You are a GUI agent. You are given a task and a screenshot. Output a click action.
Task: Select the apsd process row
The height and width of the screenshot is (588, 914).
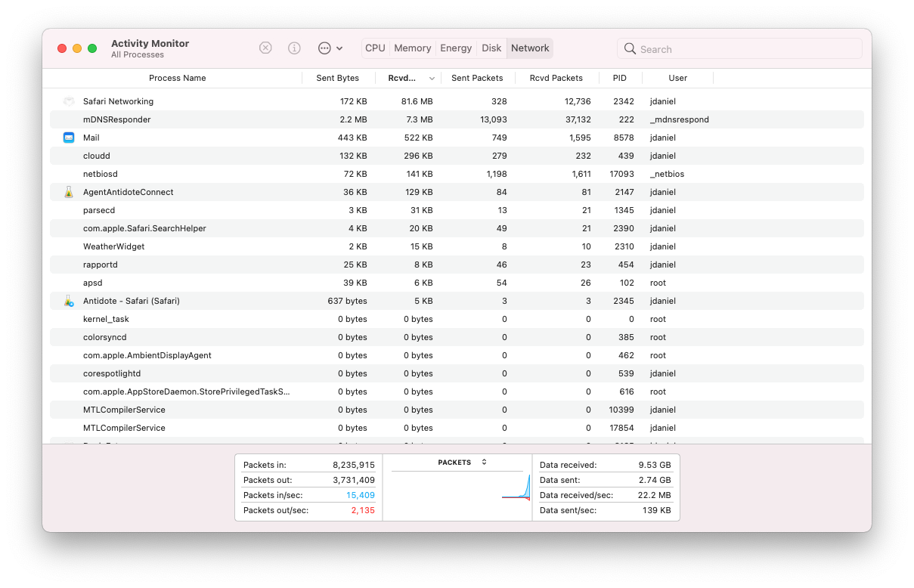[457, 283]
